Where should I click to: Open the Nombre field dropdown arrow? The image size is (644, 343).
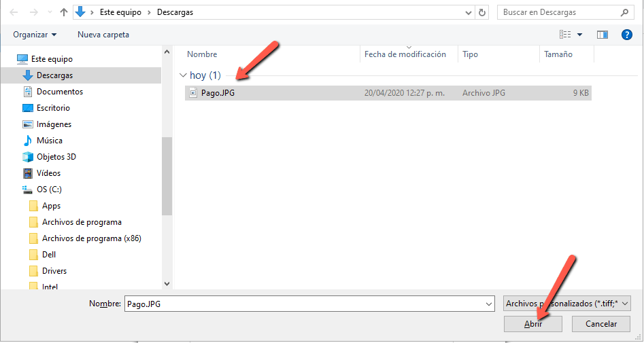coord(489,304)
